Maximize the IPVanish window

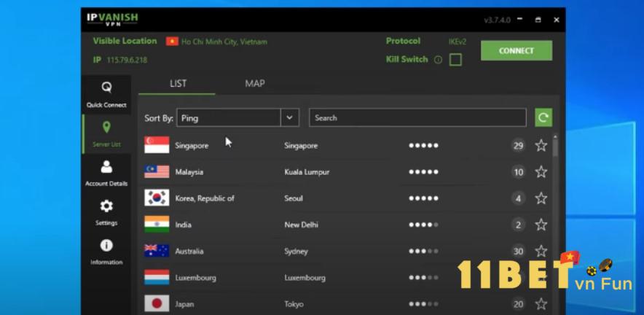pos(538,20)
